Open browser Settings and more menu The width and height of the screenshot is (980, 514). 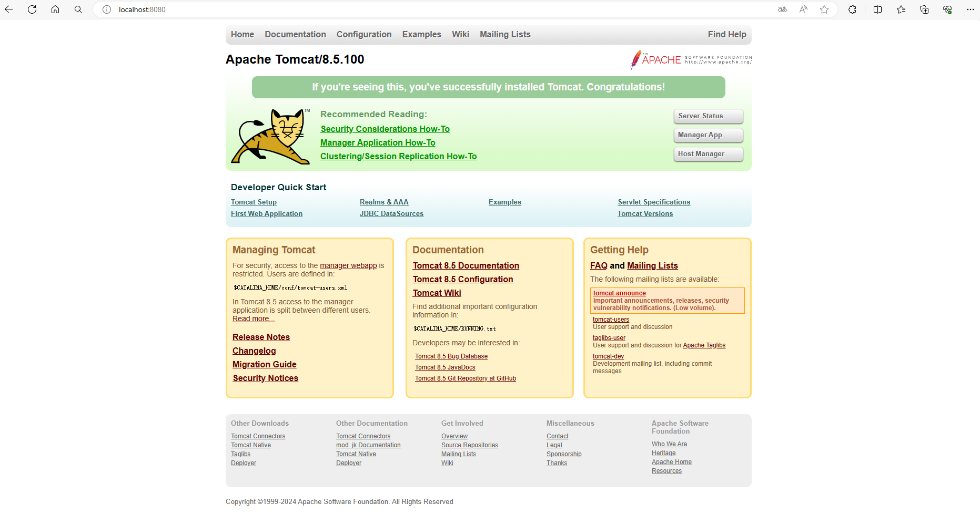(971, 9)
